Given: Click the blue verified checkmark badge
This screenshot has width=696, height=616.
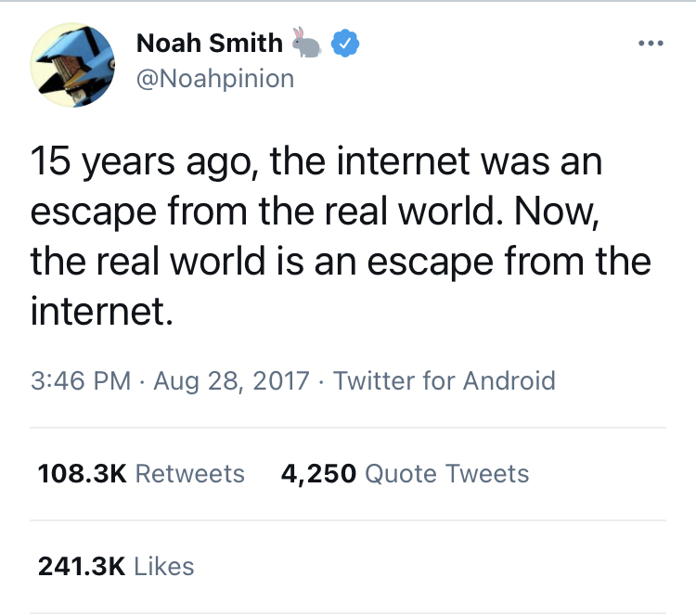Looking at the screenshot, I should coord(345,42).
